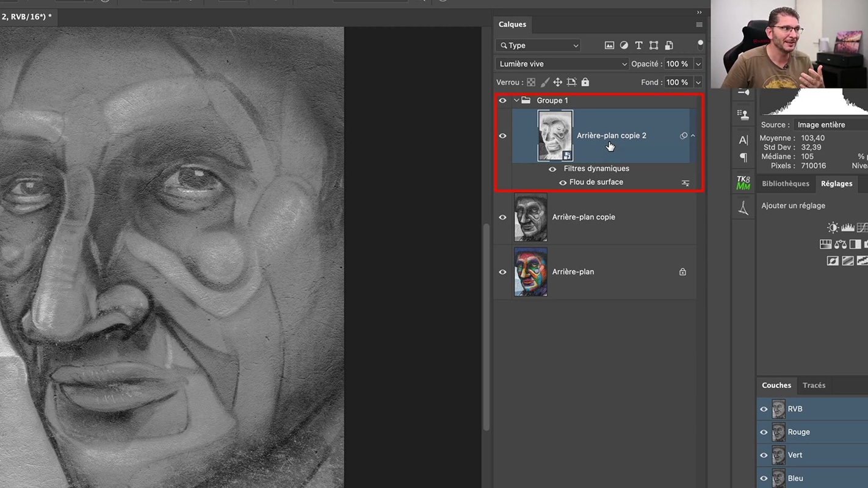Toggle Vert channel visibility
Image resolution: width=868 pixels, height=488 pixels.
[764, 455]
